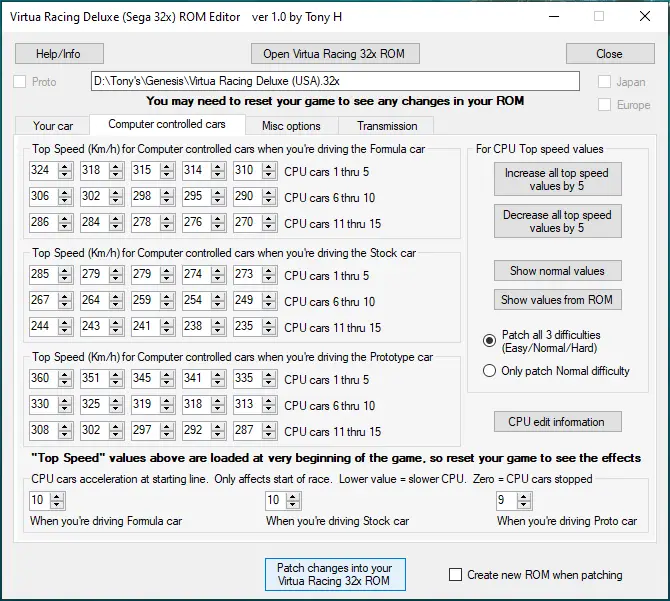Image resolution: width=670 pixels, height=601 pixels.
Task: Toggle the Europe checkbox
Action: pos(604,105)
